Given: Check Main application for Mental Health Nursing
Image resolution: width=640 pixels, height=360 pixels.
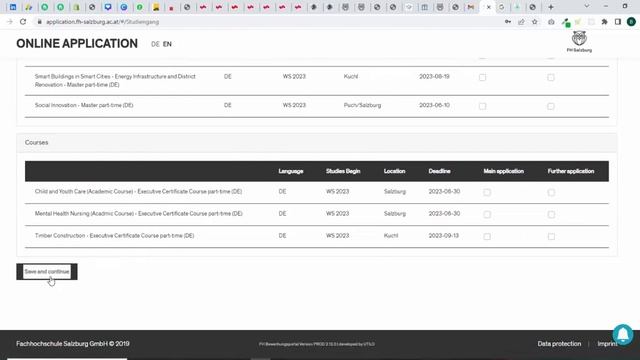Looking at the screenshot, I should point(487,214).
